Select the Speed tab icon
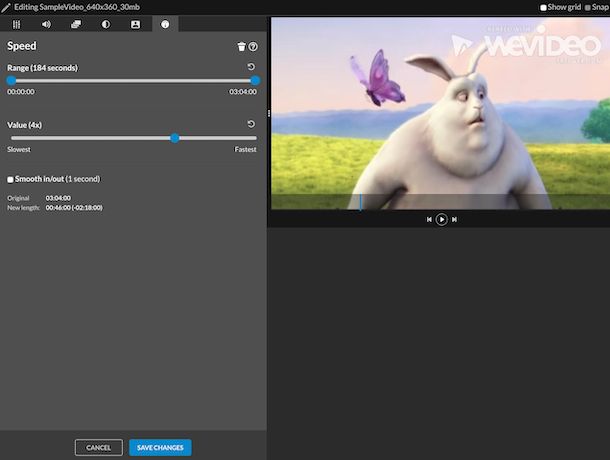Image resolution: width=610 pixels, height=460 pixels. pyautogui.click(x=165, y=25)
